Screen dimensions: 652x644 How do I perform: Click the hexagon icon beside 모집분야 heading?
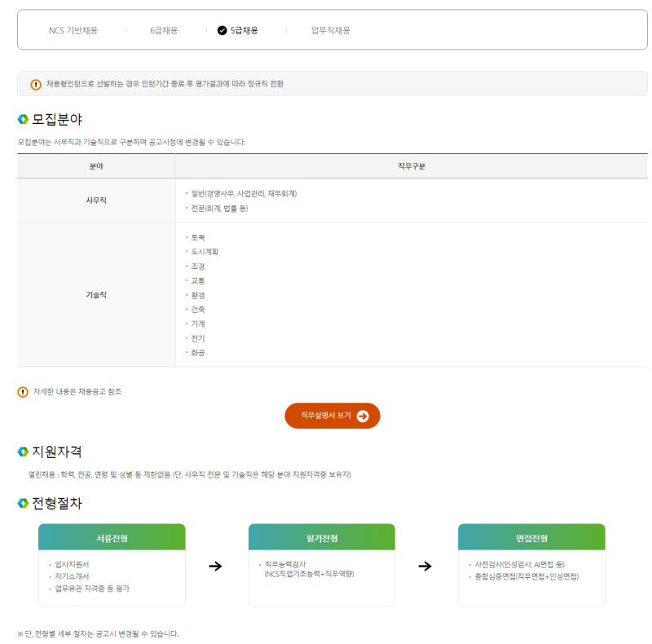pos(23,119)
